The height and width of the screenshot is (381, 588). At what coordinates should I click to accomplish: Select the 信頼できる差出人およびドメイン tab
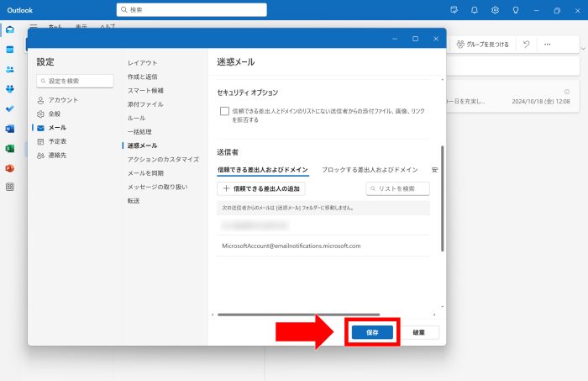pyautogui.click(x=262, y=169)
